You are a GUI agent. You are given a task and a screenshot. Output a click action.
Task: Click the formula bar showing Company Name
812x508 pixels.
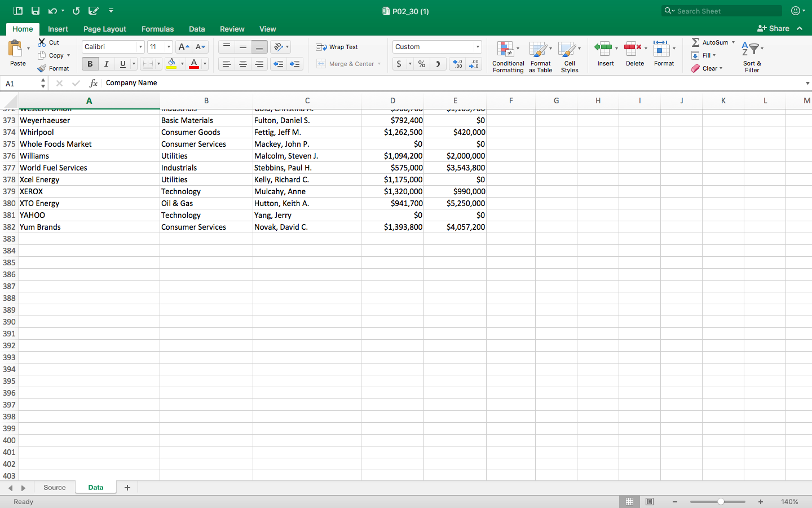click(x=451, y=83)
